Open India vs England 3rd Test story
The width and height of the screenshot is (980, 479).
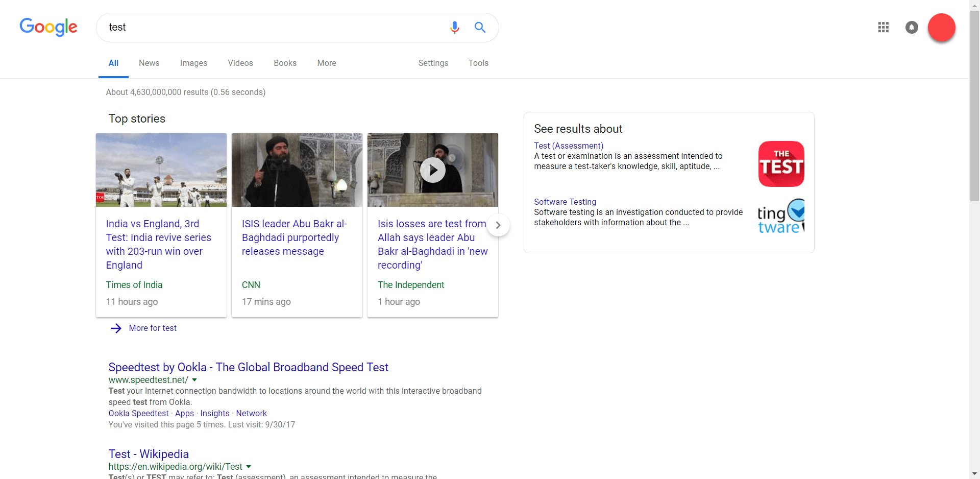point(159,244)
